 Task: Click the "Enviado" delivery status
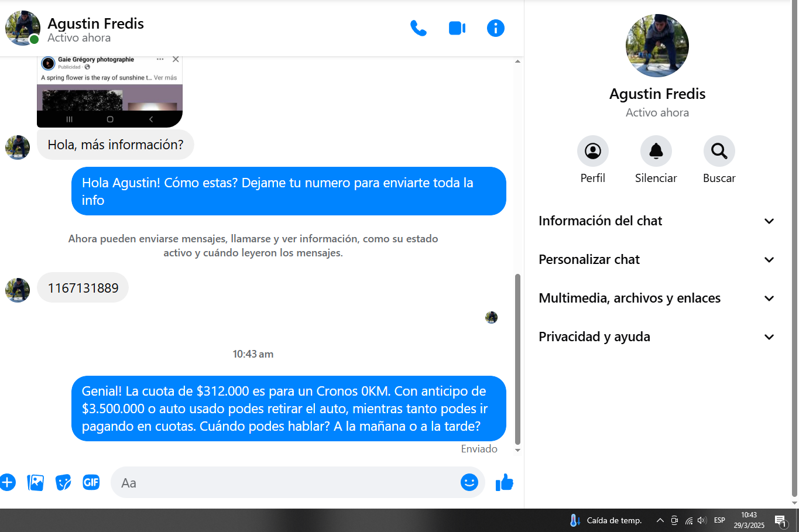pyautogui.click(x=479, y=449)
